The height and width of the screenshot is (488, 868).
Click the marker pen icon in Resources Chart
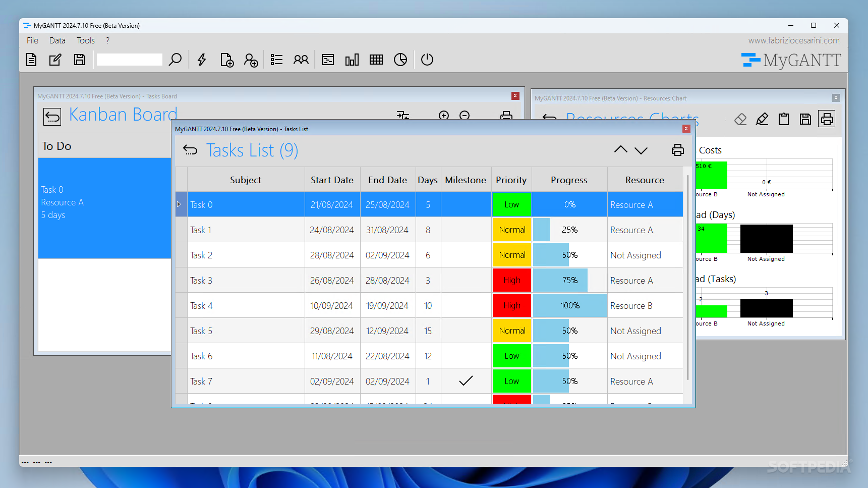tap(762, 119)
